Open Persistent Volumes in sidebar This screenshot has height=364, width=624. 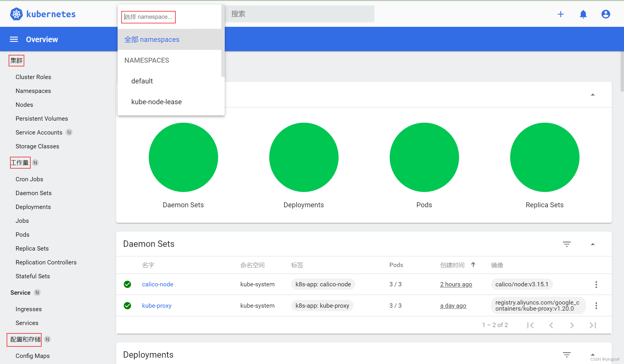[x=42, y=119]
